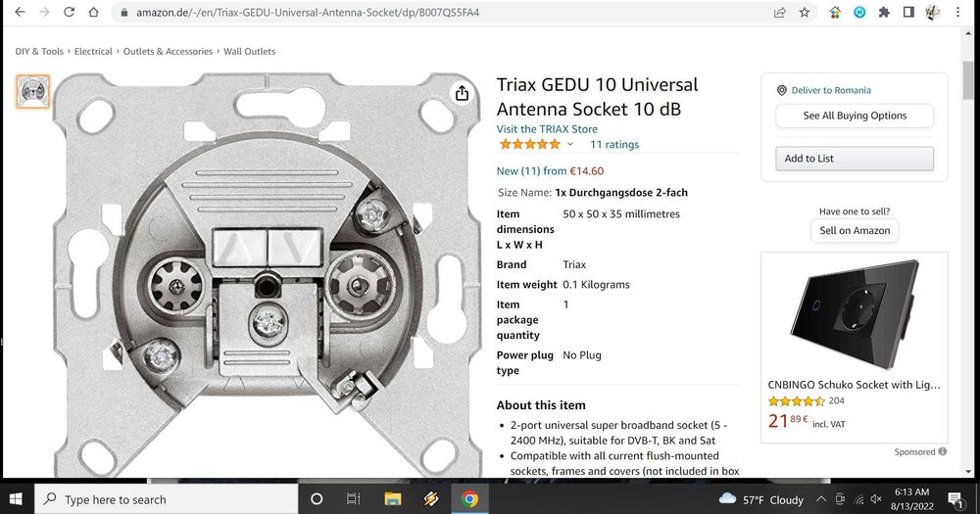This screenshot has width=980, height=514.
Task: Open Task View on the taskbar
Action: tap(353, 499)
